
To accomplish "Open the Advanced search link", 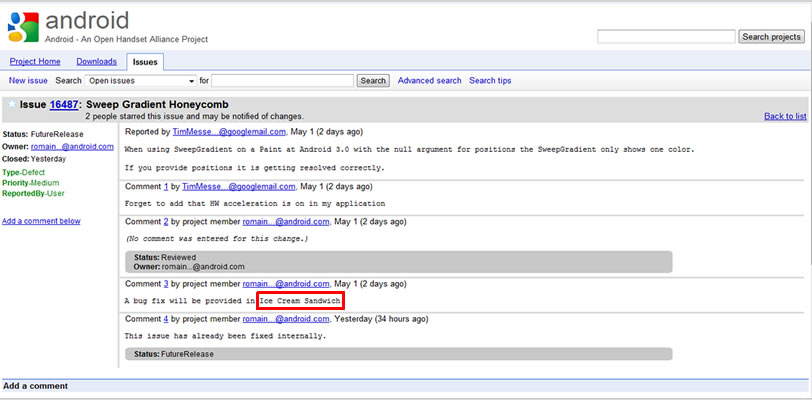I will coord(429,80).
